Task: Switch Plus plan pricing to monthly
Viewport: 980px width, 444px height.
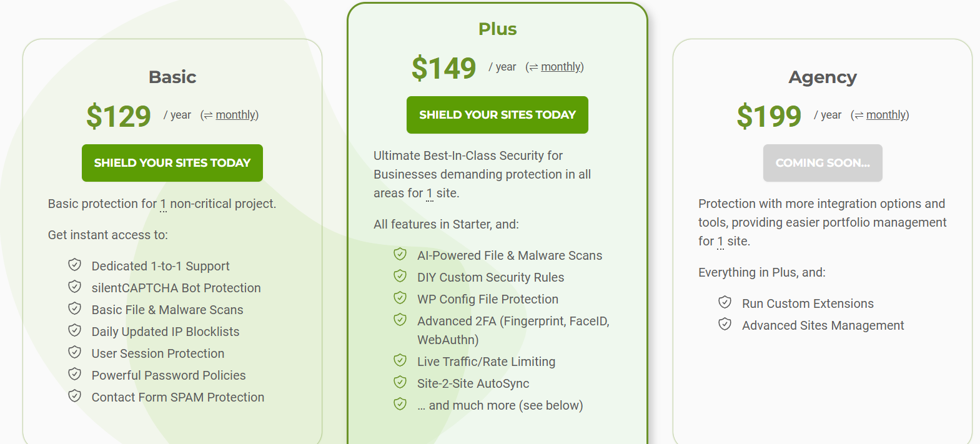Action: (x=562, y=67)
